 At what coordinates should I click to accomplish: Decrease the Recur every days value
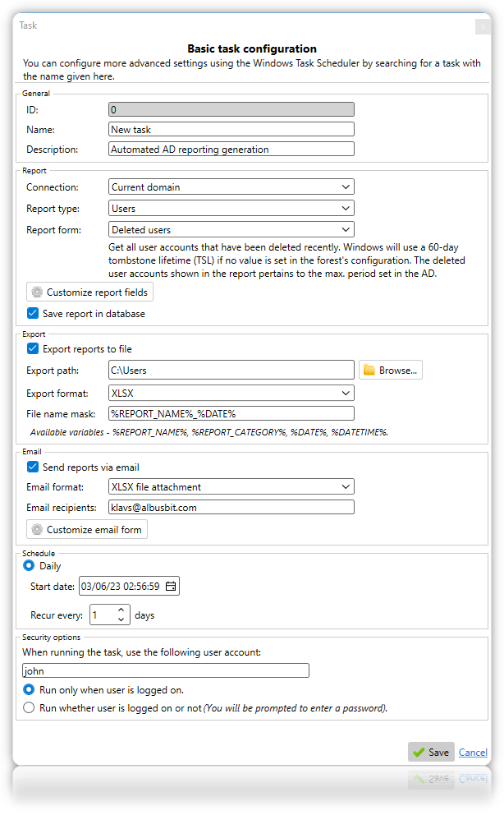121,619
